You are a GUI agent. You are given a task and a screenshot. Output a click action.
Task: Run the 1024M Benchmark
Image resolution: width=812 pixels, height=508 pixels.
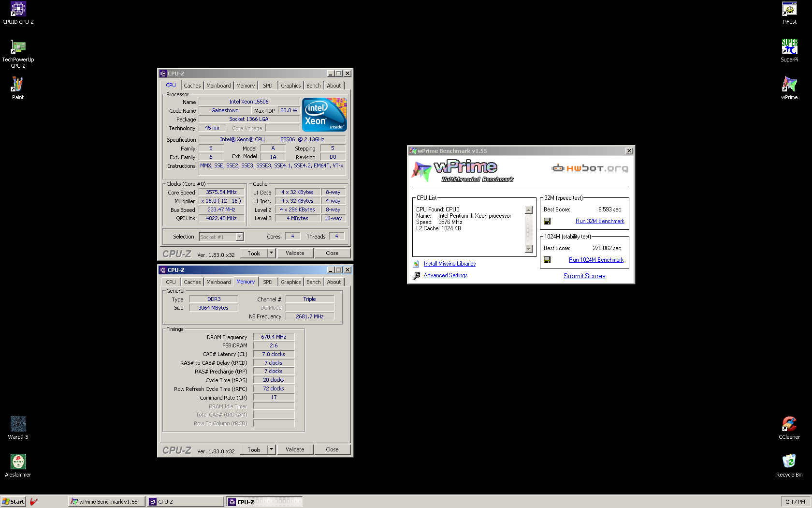tap(596, 260)
